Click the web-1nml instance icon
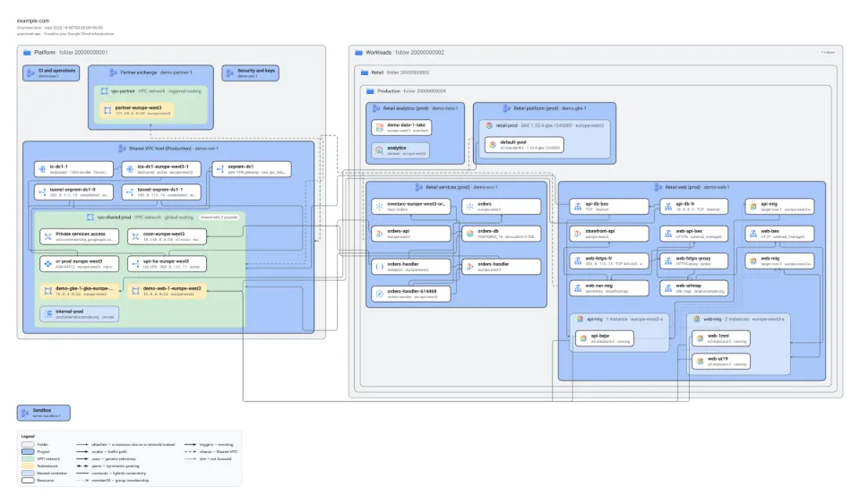The height and width of the screenshot is (504, 860). (700, 338)
